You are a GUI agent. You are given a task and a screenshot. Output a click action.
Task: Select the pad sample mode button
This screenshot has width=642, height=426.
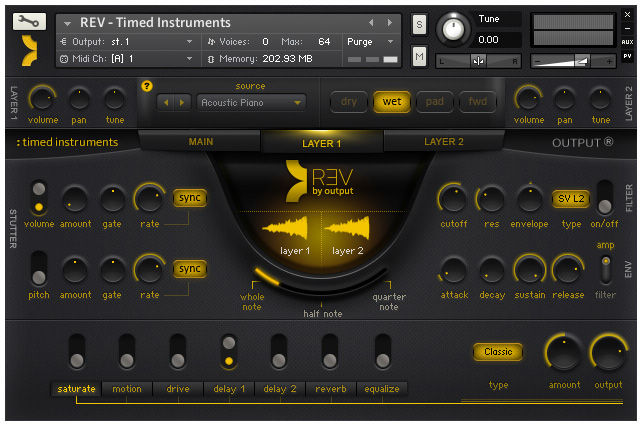(x=434, y=102)
